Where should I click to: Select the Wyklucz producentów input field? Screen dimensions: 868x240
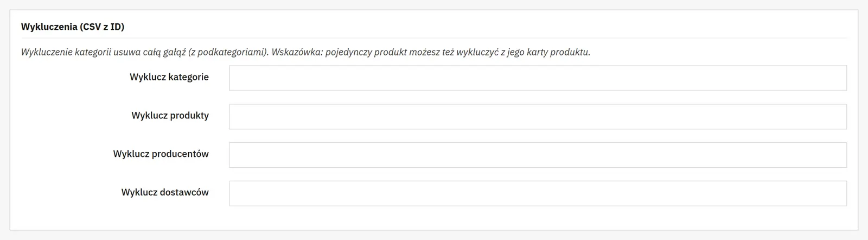click(538, 155)
